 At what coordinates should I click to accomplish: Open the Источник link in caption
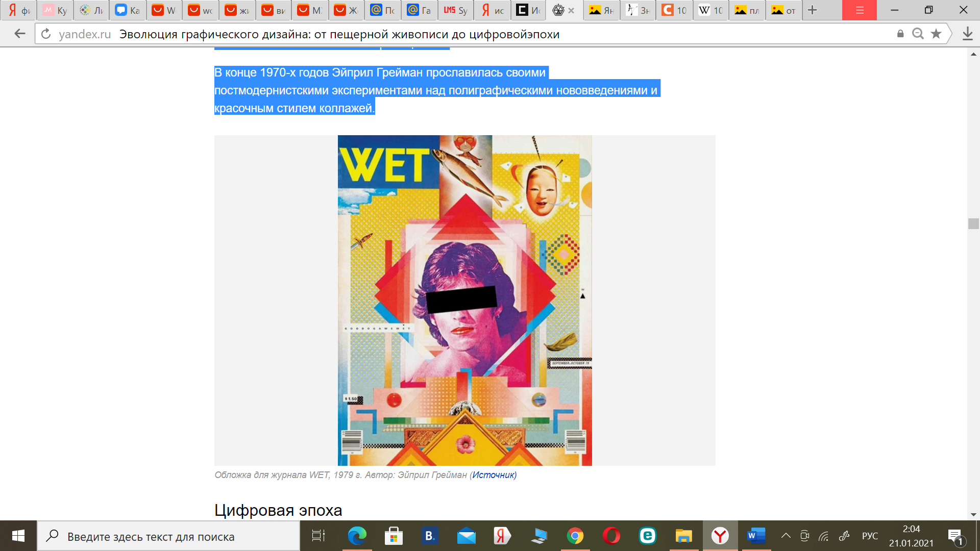point(493,475)
